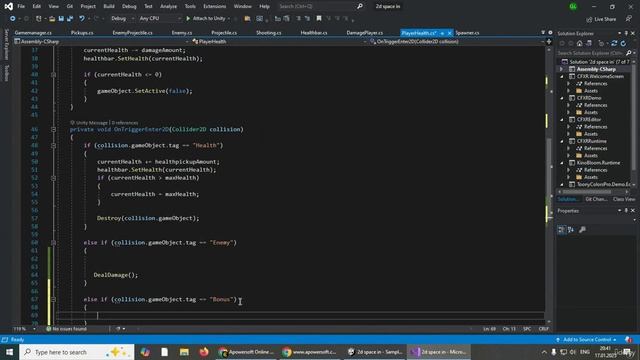This screenshot has height=360, width=640.
Task: Click the Find in Files icon
Action: click(247, 18)
